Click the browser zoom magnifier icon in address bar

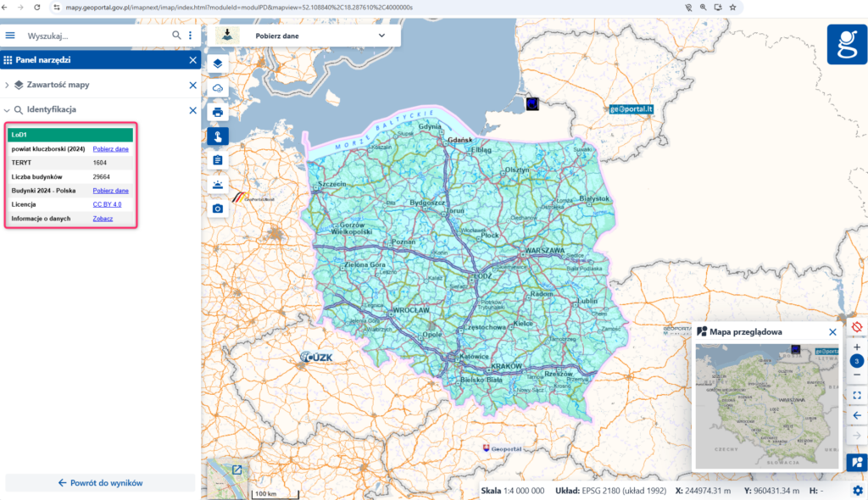tap(703, 7)
